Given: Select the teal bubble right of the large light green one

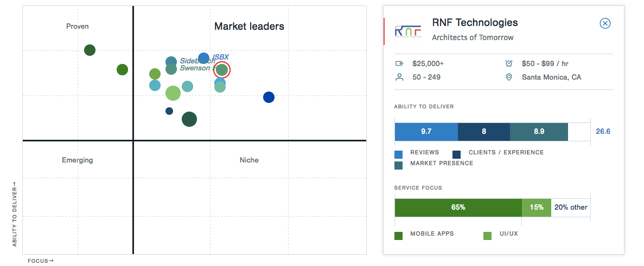Looking at the screenshot, I should click(187, 87).
